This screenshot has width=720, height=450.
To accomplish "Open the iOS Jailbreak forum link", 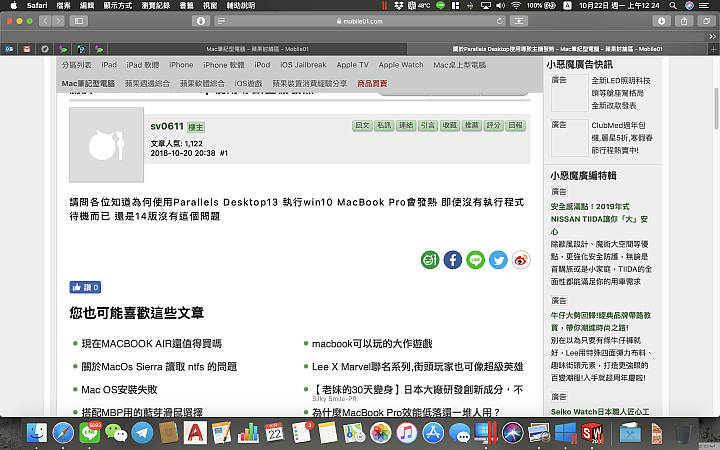I will (x=303, y=65).
